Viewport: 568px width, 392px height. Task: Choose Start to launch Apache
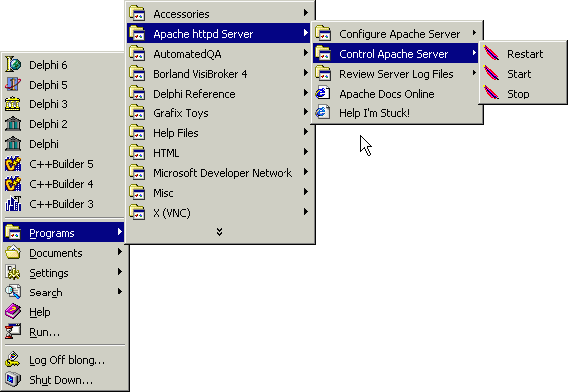(x=522, y=74)
